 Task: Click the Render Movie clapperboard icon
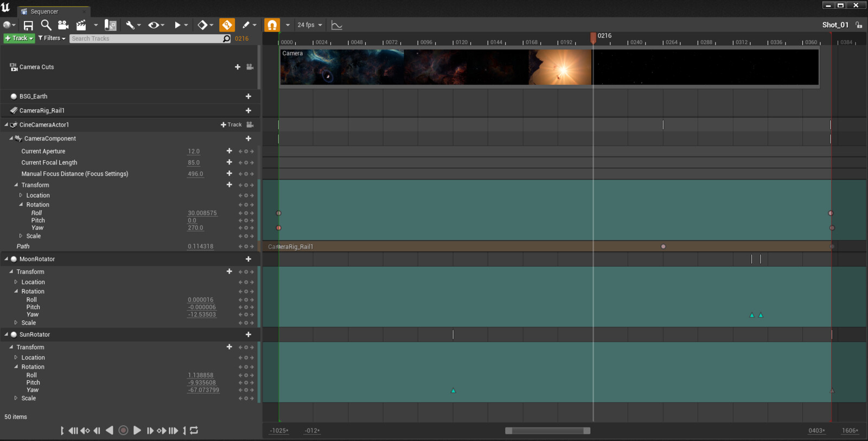click(x=81, y=25)
